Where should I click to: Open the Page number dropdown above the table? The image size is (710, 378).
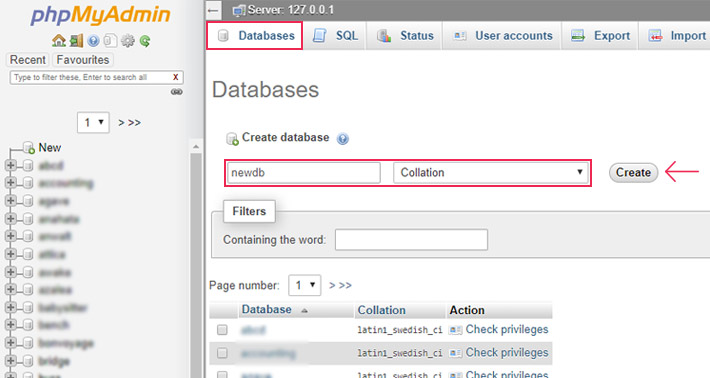305,285
